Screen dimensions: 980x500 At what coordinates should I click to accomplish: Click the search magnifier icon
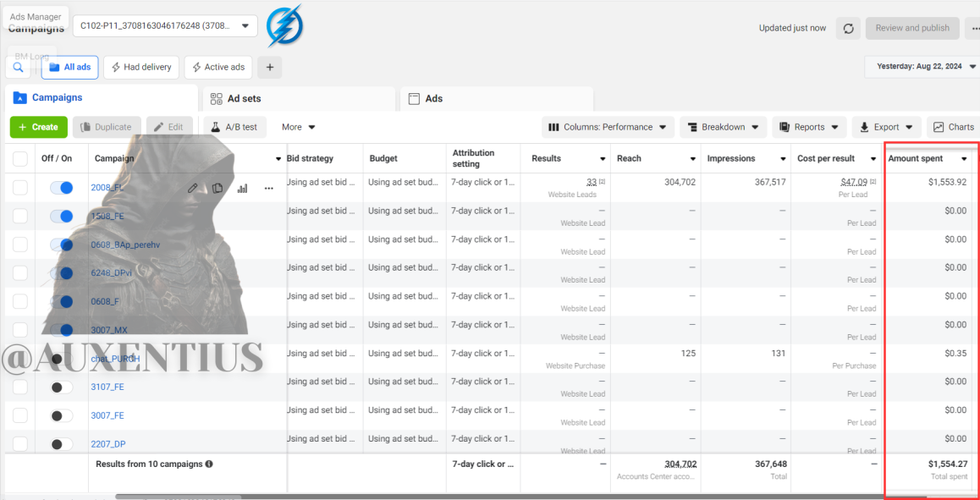pos(18,67)
